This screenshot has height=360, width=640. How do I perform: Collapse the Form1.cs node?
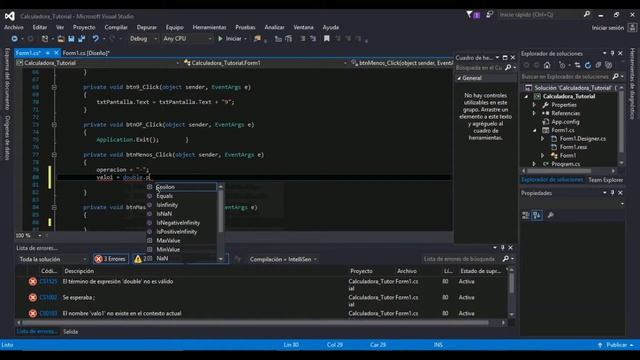[534, 131]
